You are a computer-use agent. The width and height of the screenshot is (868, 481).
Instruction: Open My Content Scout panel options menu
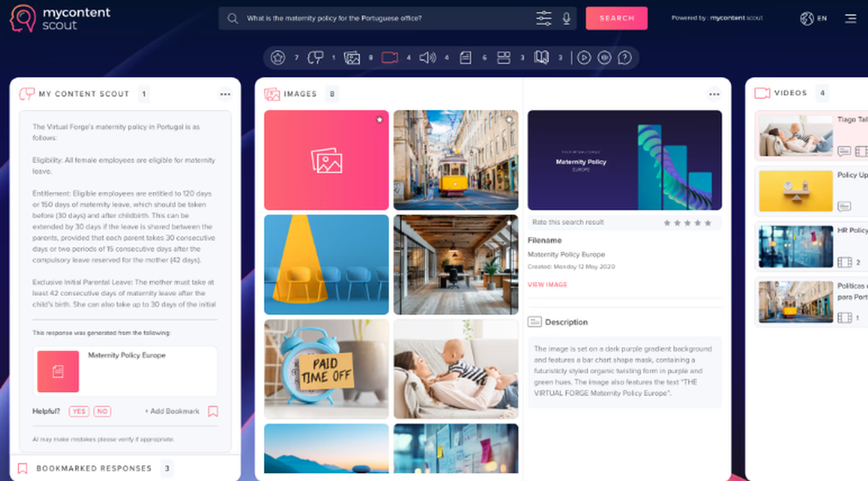point(226,94)
